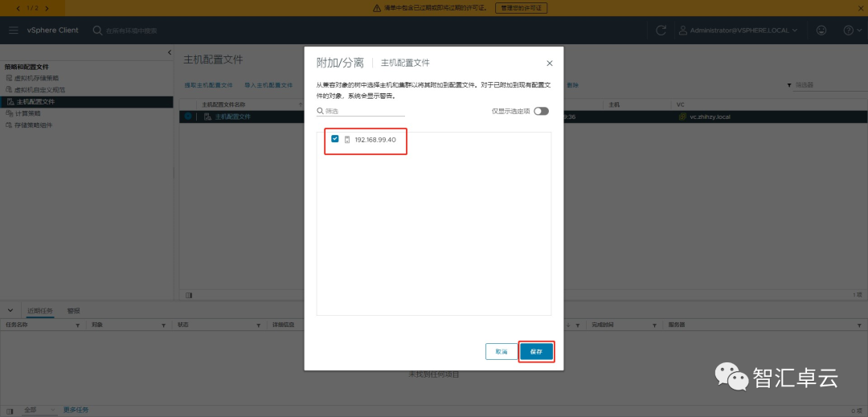The image size is (868, 417).
Task: Click the 存储策略组件 sidebar icon
Action: pos(9,125)
